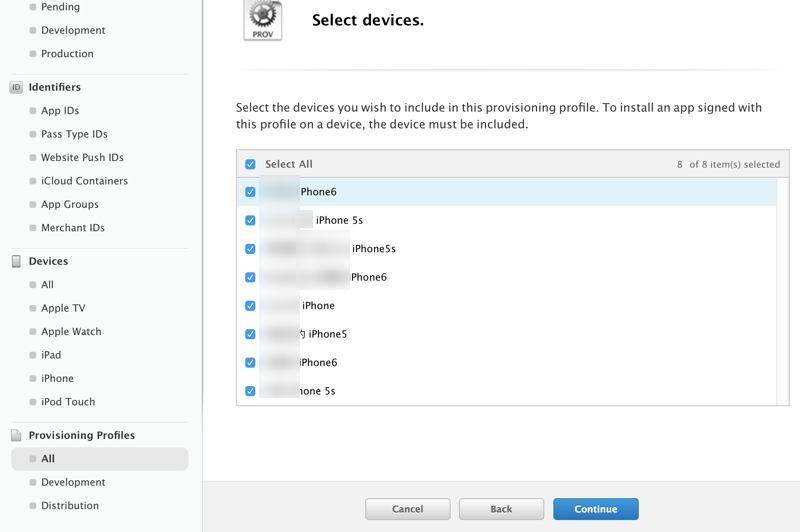Click the Provisioning Profiles document icon

tap(16, 435)
